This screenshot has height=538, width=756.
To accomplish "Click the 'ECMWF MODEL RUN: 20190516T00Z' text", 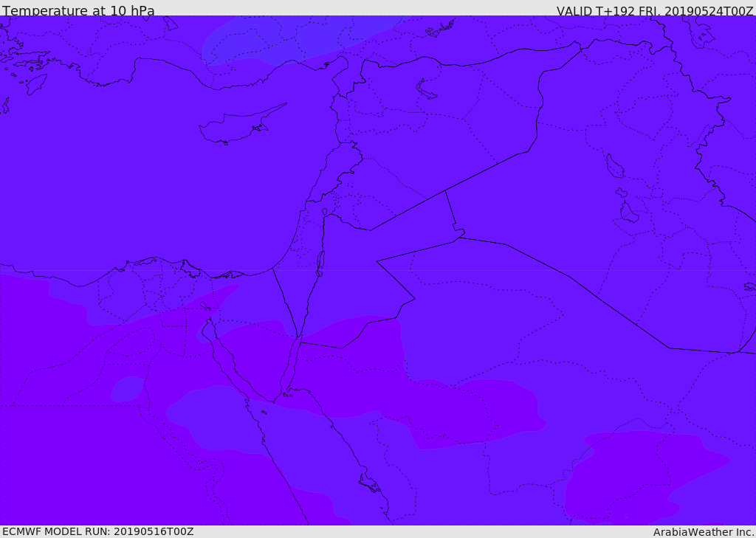I will click(98, 531).
